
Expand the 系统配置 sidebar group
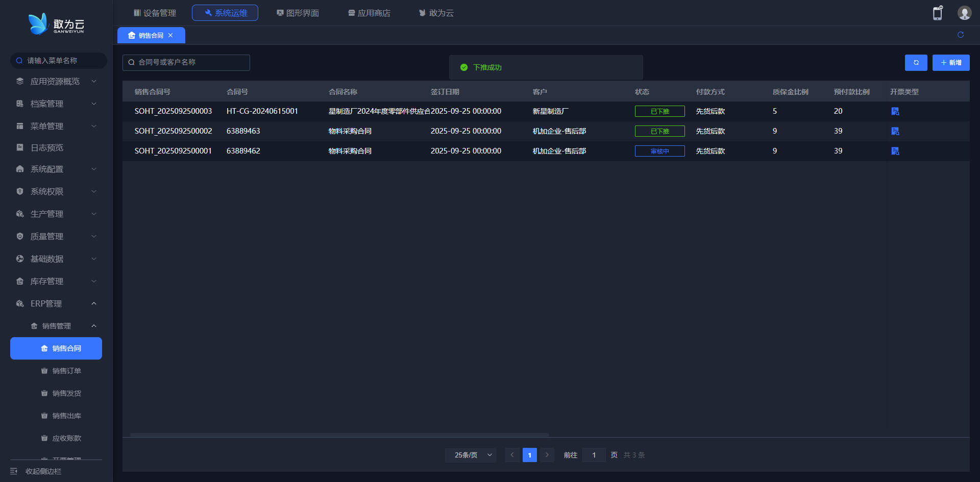tap(56, 169)
